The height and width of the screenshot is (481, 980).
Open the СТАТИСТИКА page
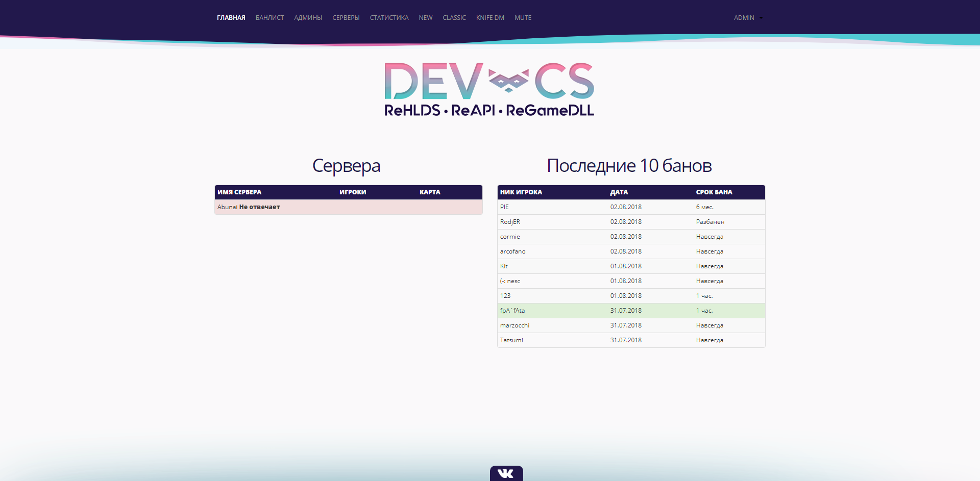click(x=389, y=18)
